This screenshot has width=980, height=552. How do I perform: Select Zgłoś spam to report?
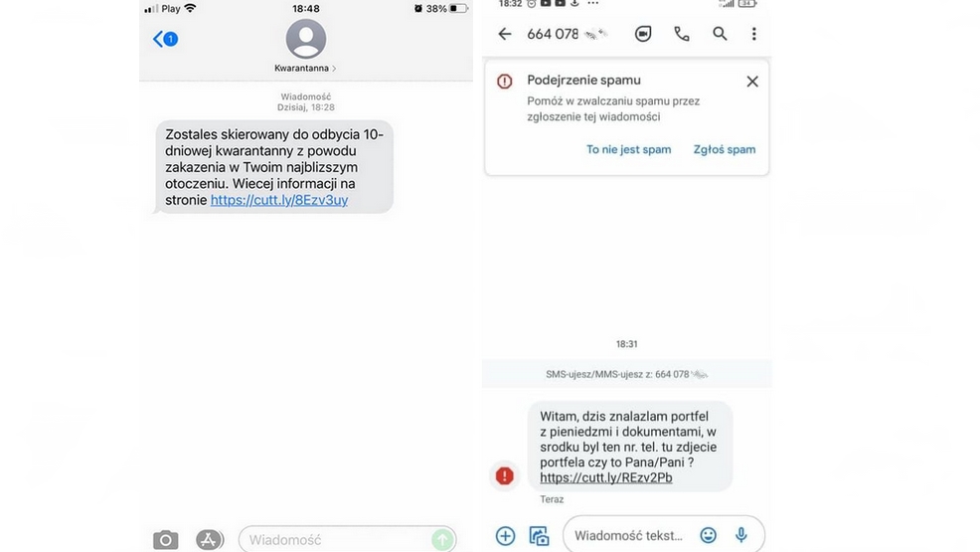coord(725,149)
